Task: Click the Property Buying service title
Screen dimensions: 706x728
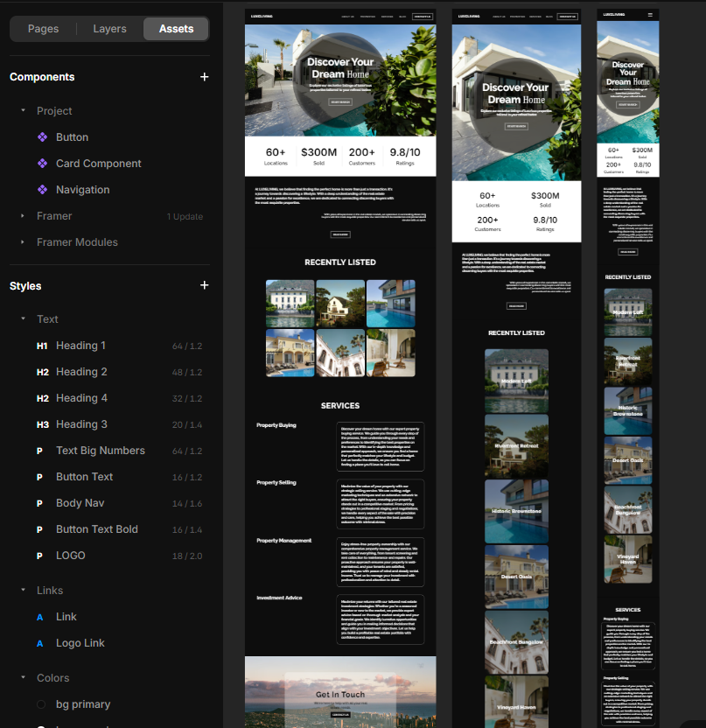Action: click(x=276, y=425)
